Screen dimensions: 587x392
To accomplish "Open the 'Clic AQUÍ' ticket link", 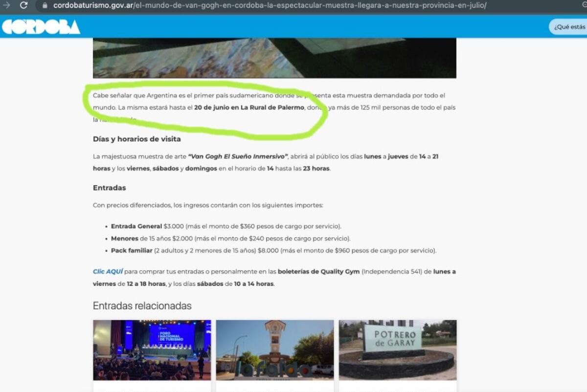I will click(108, 271).
